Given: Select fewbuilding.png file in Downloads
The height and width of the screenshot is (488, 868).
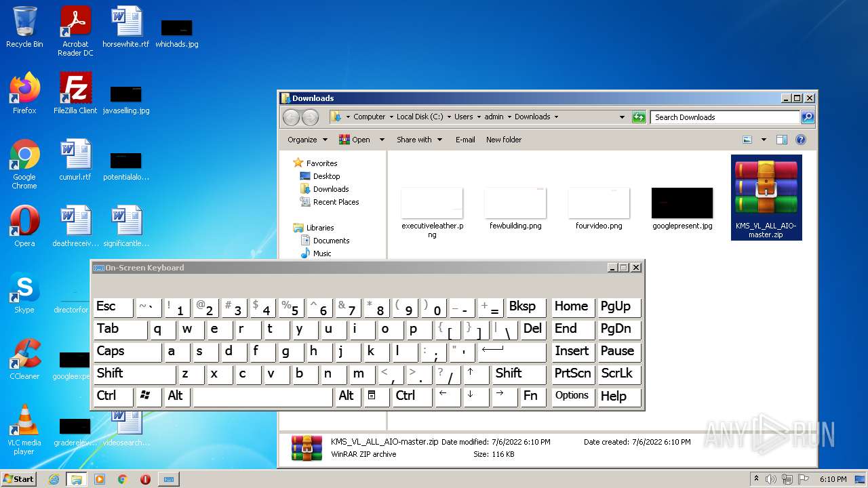Looking at the screenshot, I should coord(515,209).
